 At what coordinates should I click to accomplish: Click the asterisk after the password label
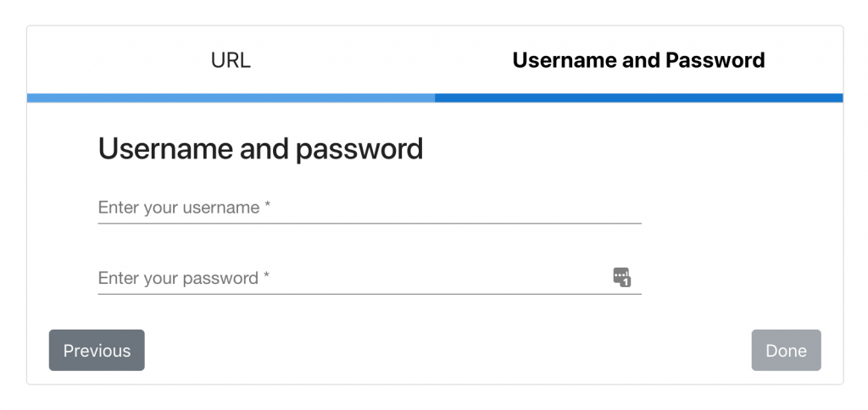266,275
